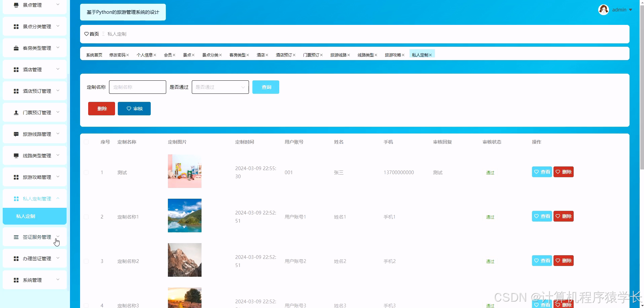
Task: Toggle the select-all checkbox in table header
Action: pyautogui.click(x=86, y=142)
